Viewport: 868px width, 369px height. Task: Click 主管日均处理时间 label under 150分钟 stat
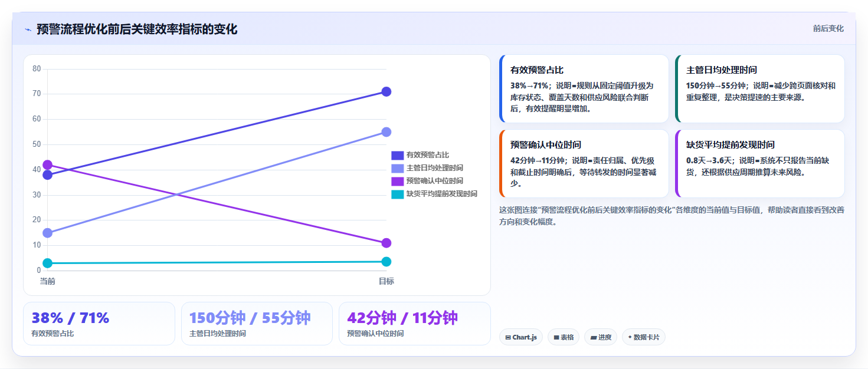pos(217,334)
